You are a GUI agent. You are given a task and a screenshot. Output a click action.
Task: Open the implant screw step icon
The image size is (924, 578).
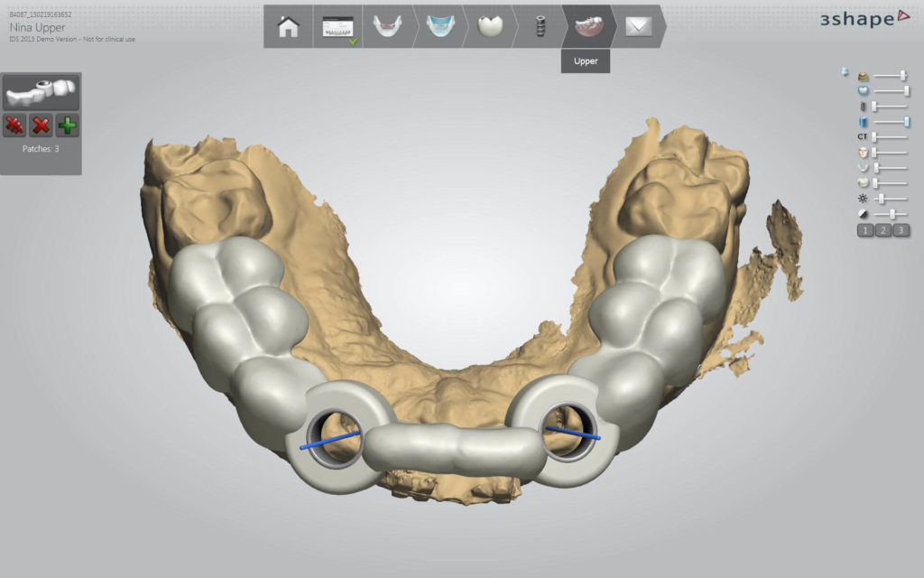[x=540, y=26]
